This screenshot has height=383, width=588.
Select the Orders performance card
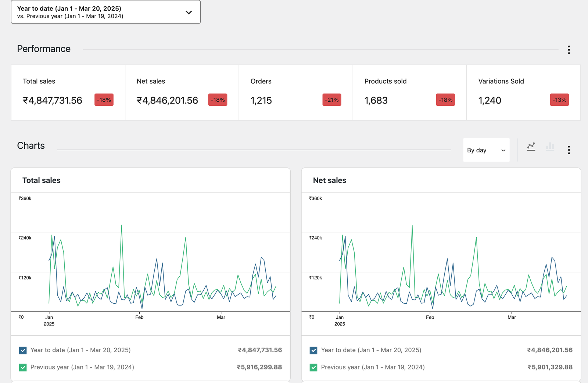[x=296, y=93]
